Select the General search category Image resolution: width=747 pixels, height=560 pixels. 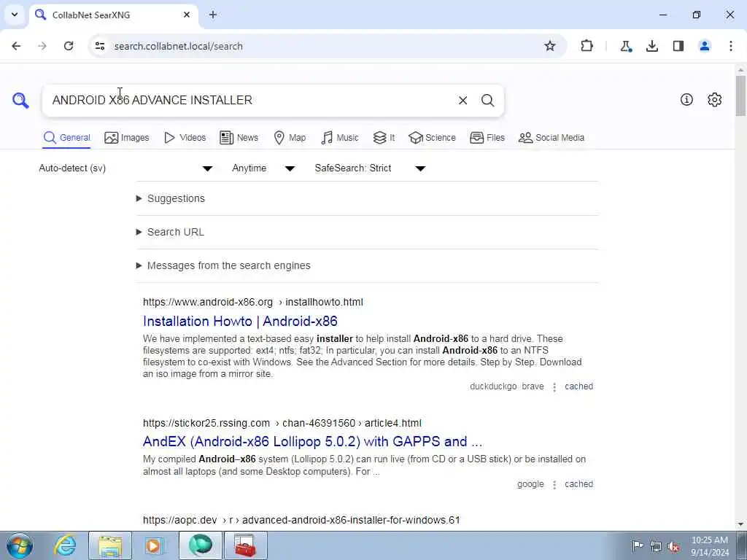pyautogui.click(x=66, y=138)
